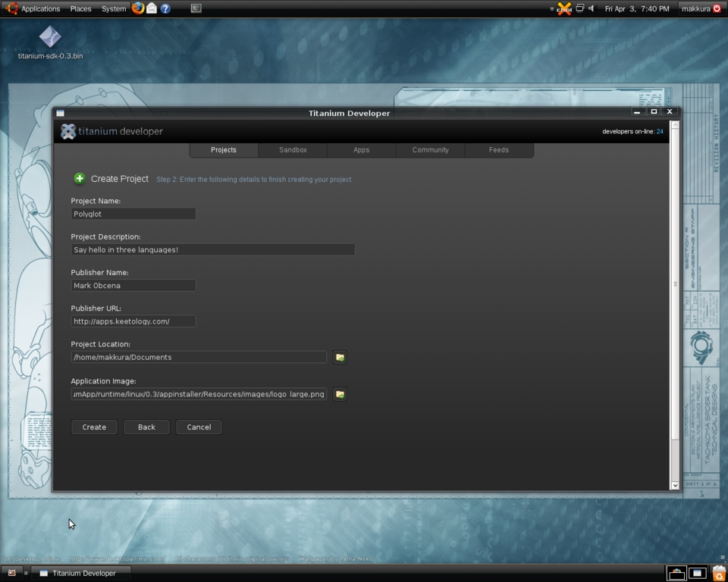728x582 pixels.
Task: Click the folder browse icon for Application Image
Action: click(340, 394)
